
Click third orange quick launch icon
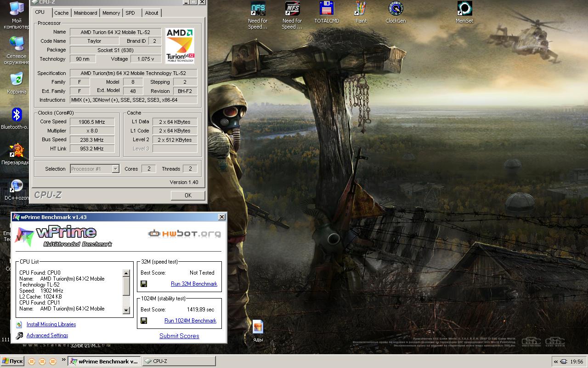point(53,362)
